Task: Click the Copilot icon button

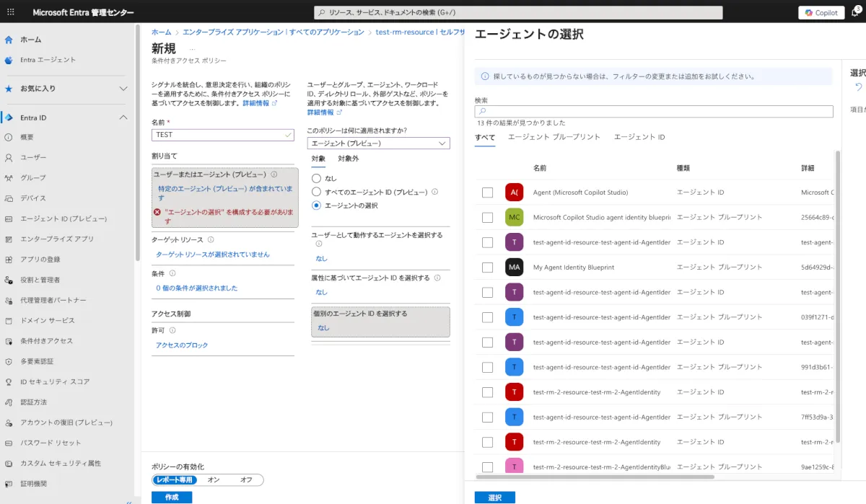Action: coord(821,13)
